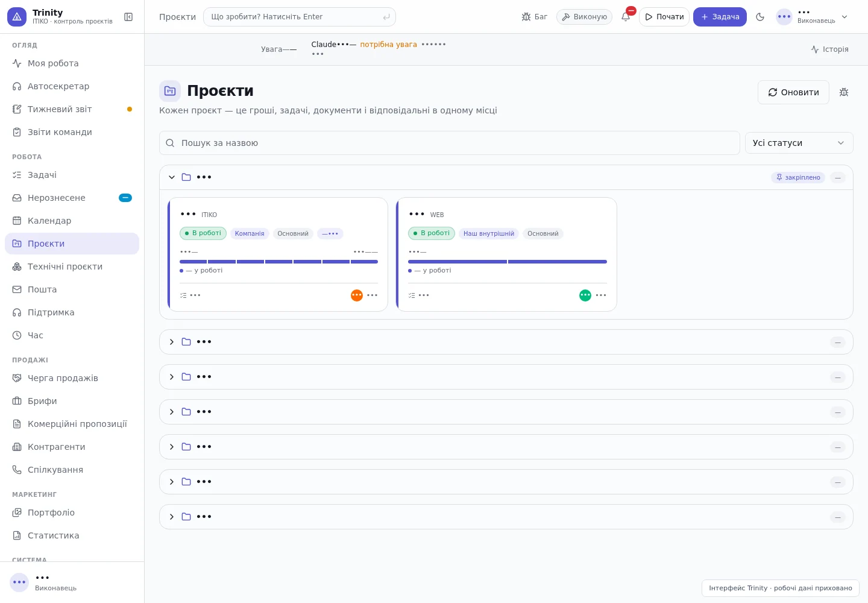Click orange avatar on ITIKO card

[357, 295]
